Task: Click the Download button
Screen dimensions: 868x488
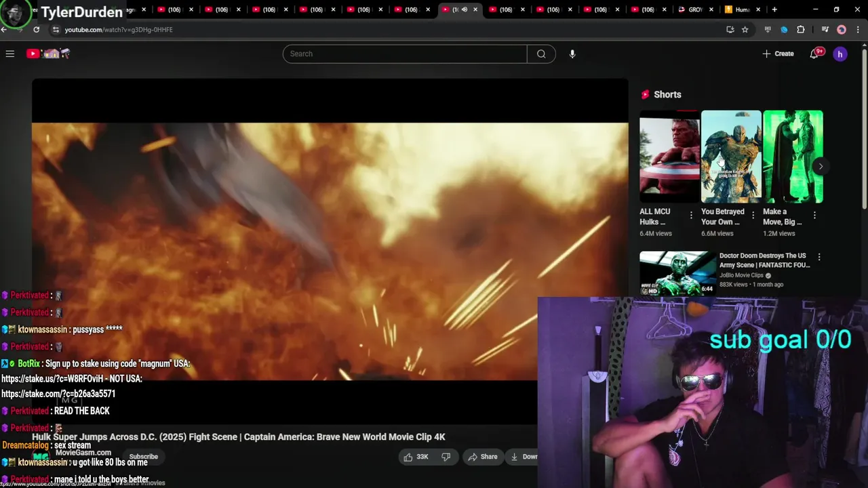Action: [x=523, y=457]
